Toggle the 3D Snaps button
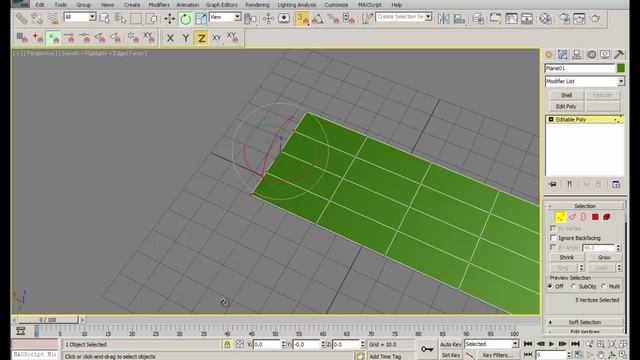The image size is (640, 360). [302, 18]
